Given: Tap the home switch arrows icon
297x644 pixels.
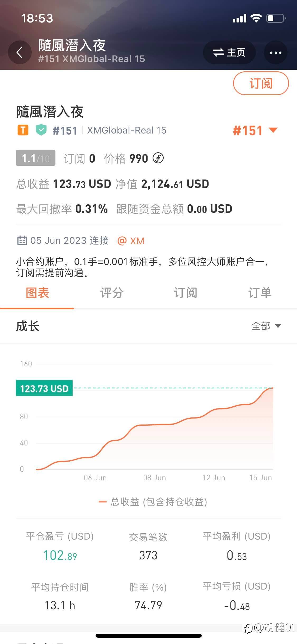Looking at the screenshot, I should pyautogui.click(x=219, y=52).
